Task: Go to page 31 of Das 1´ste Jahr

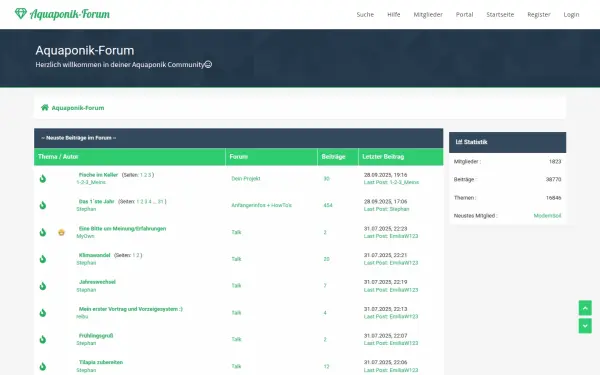Action: click(x=161, y=202)
